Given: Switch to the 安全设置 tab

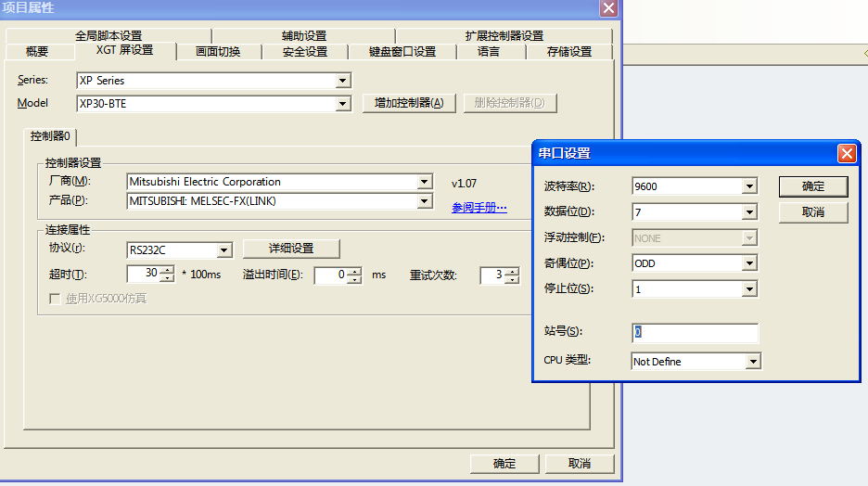Looking at the screenshot, I should 305,52.
